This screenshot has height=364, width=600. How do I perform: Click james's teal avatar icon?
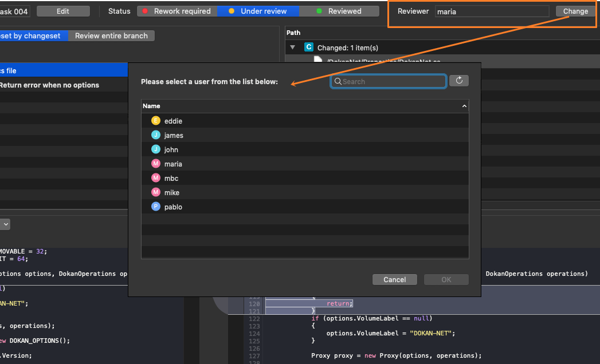click(x=156, y=135)
